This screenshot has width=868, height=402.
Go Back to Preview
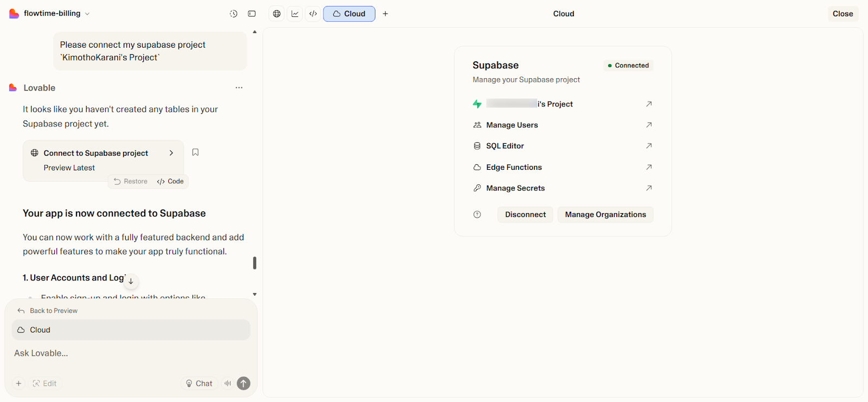coord(47,311)
